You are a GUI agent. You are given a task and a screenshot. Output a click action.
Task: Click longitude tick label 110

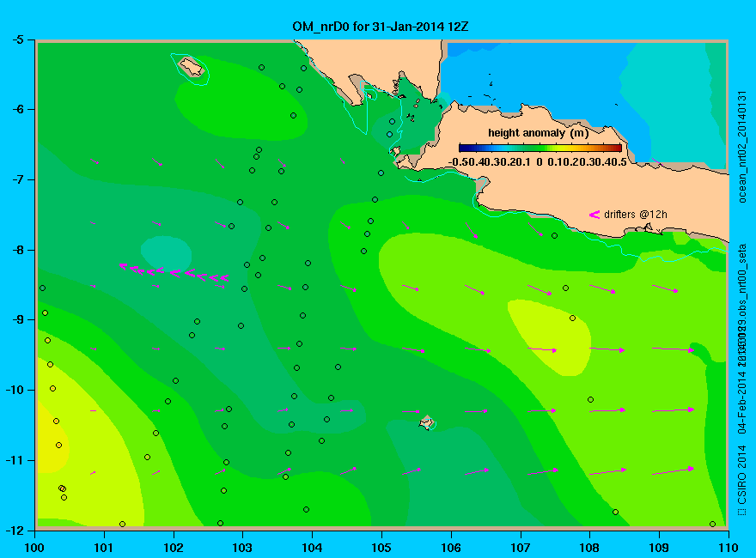click(x=729, y=548)
